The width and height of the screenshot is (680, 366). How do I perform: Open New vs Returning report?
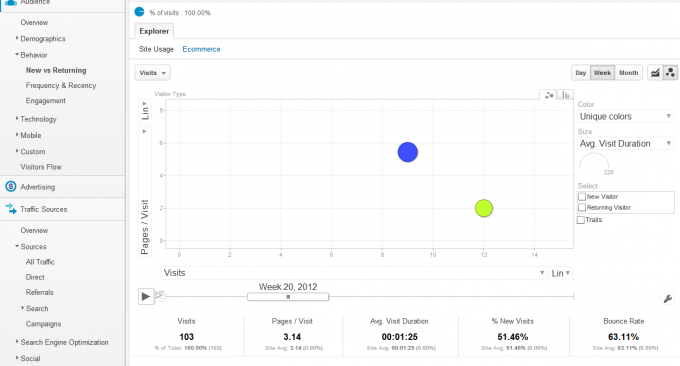[x=56, y=70]
